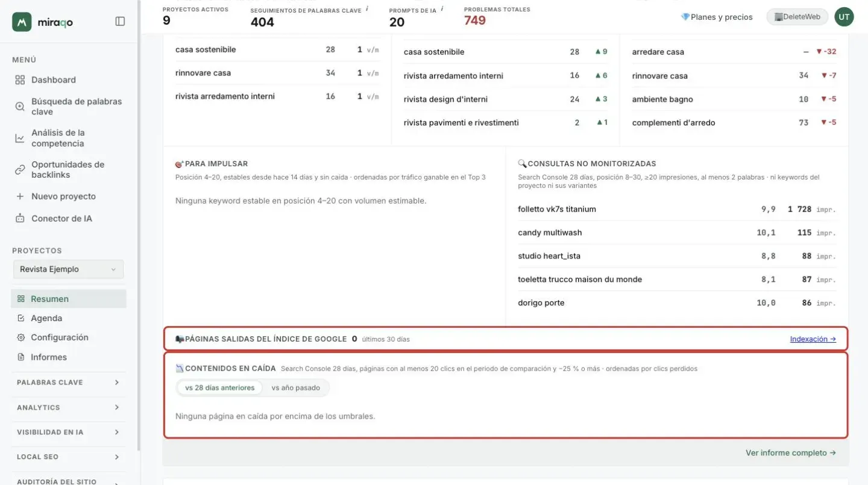Viewport: 868px width, 485px height.
Task: Select the vs 28 días anteriores toggle
Action: pyautogui.click(x=220, y=388)
